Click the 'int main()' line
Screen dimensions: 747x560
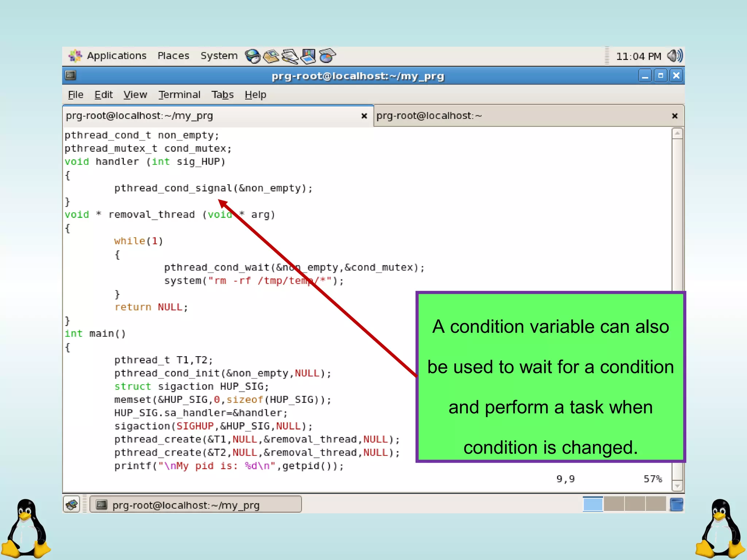pyautogui.click(x=95, y=334)
